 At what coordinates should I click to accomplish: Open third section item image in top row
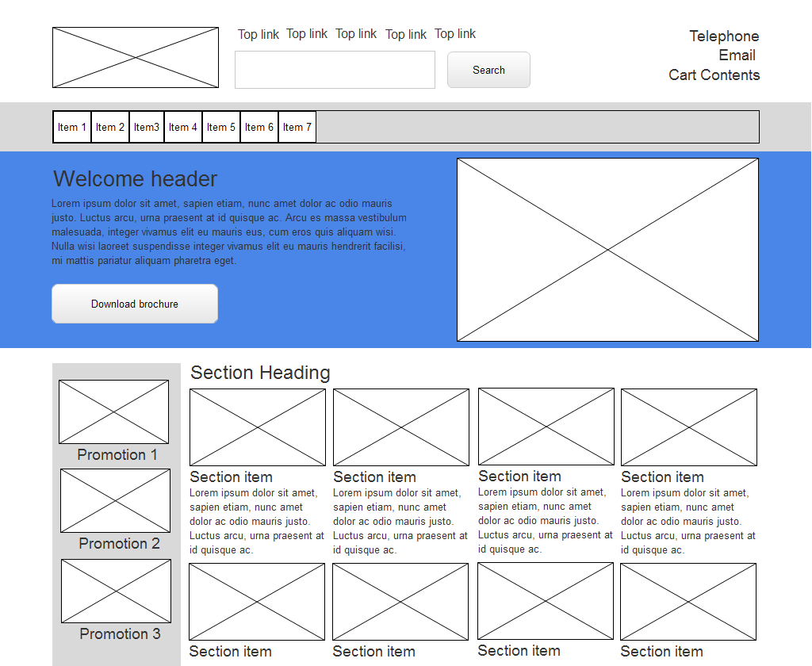[x=546, y=427]
